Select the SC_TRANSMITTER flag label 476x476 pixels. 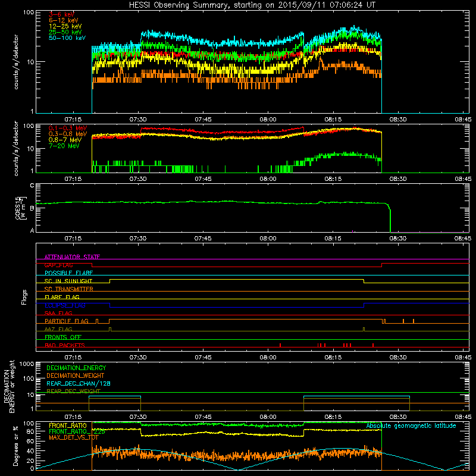point(69,289)
